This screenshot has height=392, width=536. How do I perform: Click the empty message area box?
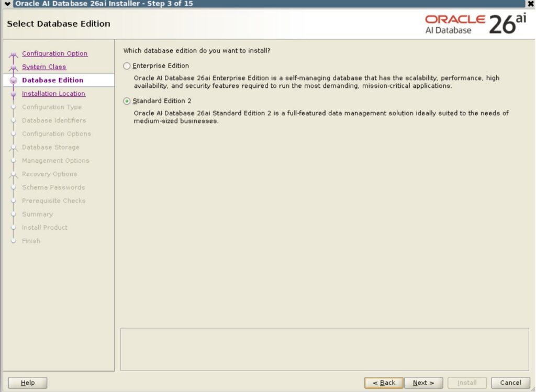[325, 349]
